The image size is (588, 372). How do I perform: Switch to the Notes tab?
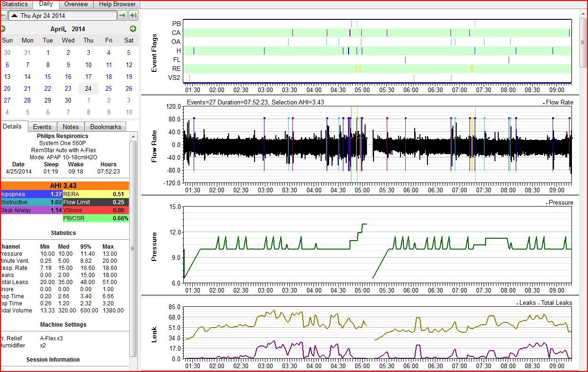point(70,127)
